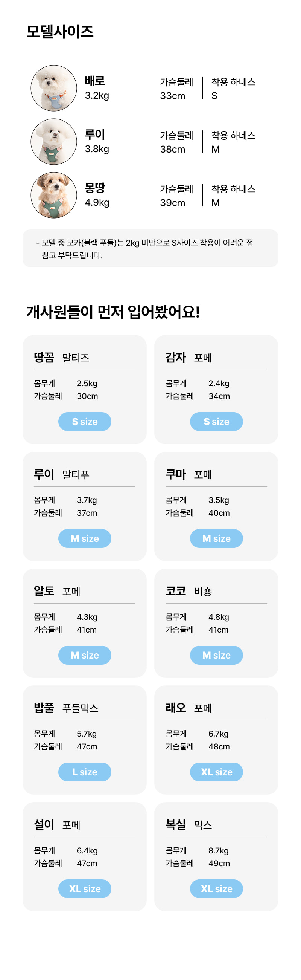Click 몽땅's round dog photo
The image size is (301, 980).
coord(53,195)
